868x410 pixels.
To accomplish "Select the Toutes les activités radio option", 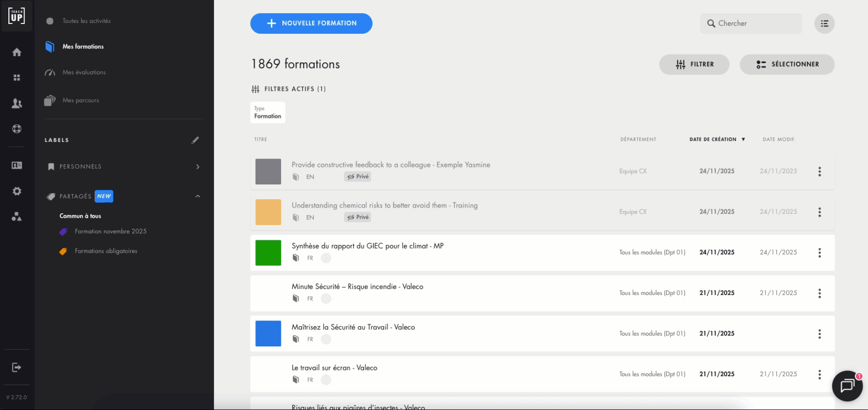I will click(50, 21).
